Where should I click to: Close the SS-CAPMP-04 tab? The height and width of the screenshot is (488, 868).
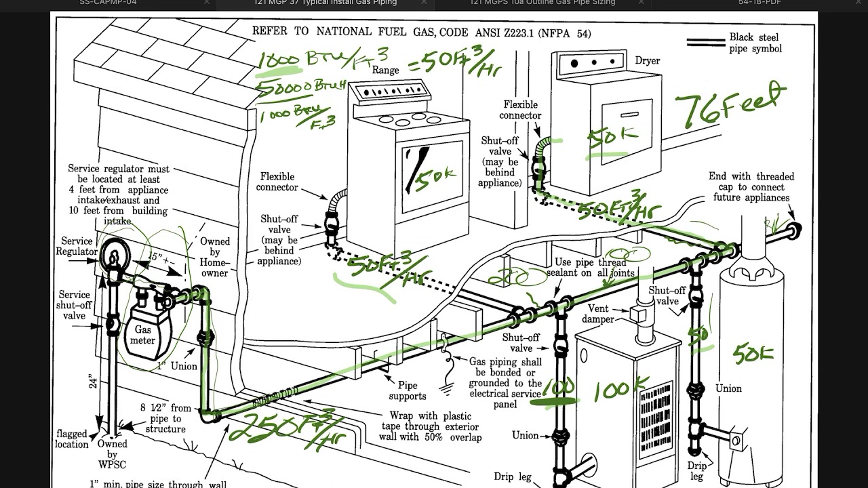[x=207, y=3]
